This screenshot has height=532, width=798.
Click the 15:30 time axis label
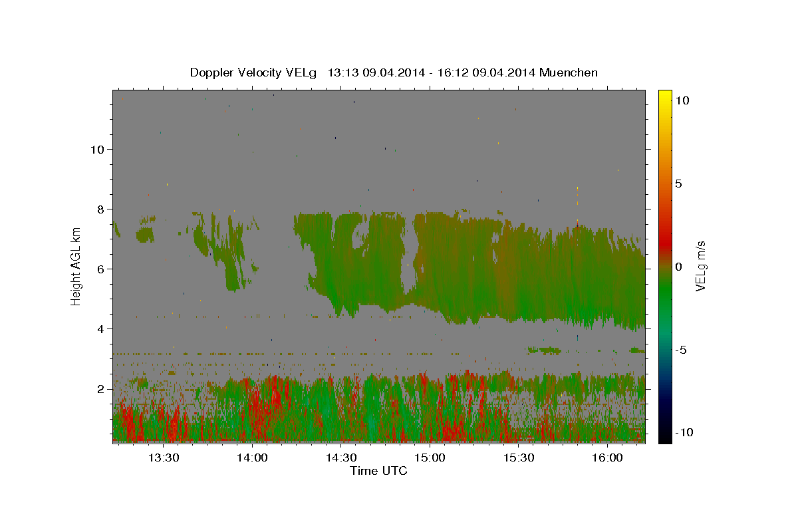pos(519,458)
